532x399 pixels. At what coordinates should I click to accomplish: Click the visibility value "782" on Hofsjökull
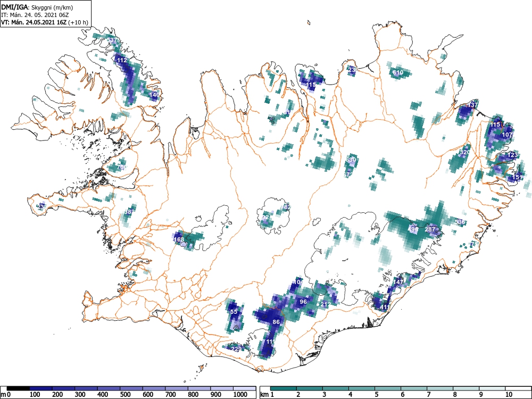click(286, 207)
